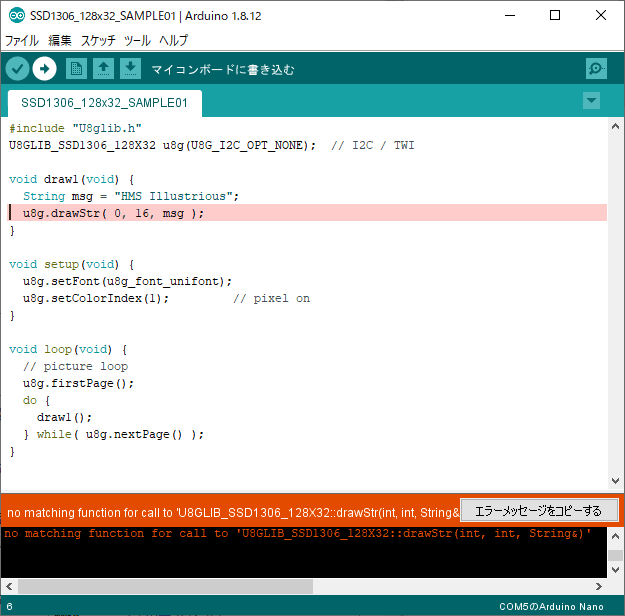Click the void draw1(void) line

72,179
